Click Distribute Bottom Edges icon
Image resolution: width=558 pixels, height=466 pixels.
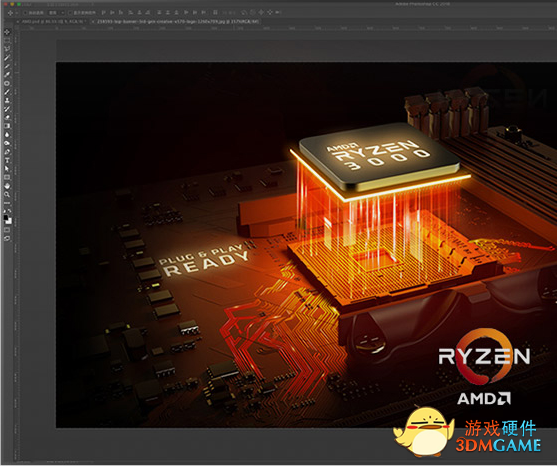176,12
